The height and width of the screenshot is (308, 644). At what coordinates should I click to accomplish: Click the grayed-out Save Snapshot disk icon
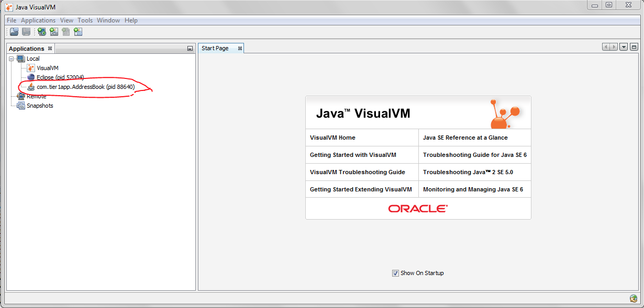pos(26,31)
